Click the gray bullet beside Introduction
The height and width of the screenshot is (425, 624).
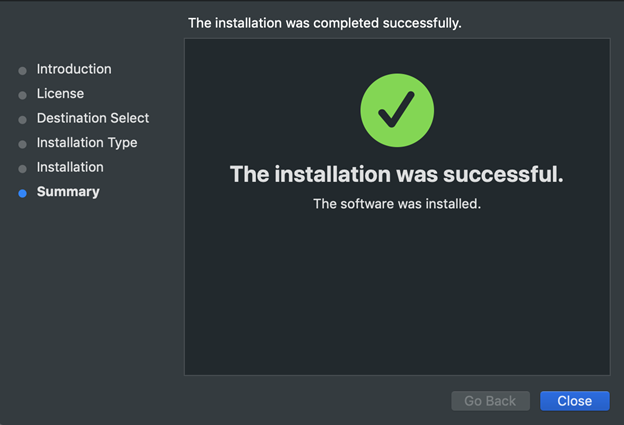[22, 71]
